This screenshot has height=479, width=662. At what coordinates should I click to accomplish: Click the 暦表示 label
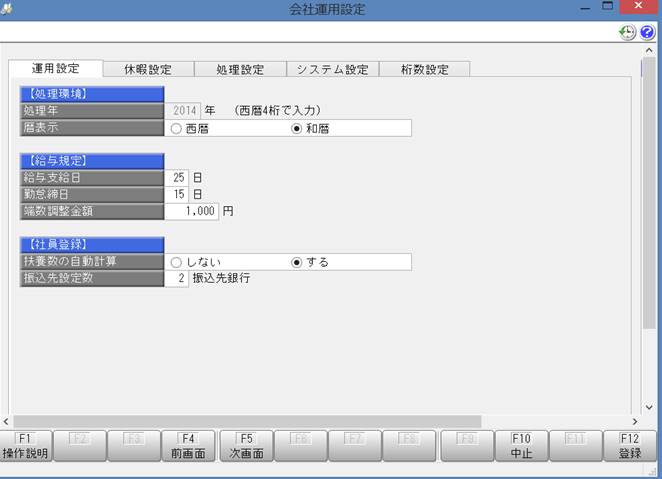[x=92, y=128]
